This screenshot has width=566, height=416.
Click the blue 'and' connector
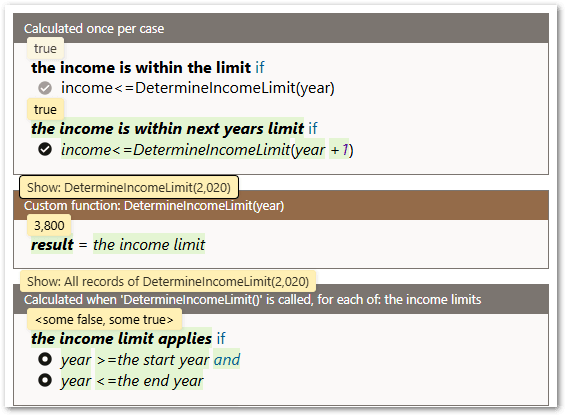[227, 360]
